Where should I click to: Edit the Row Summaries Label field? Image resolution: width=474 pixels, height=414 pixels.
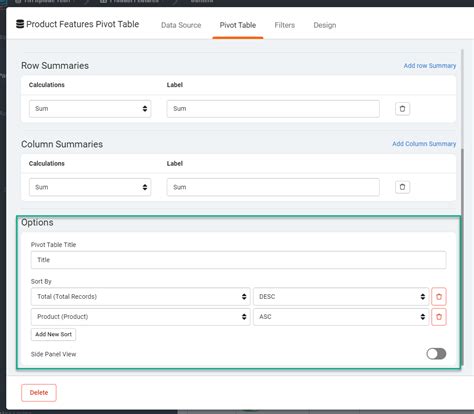click(x=273, y=109)
